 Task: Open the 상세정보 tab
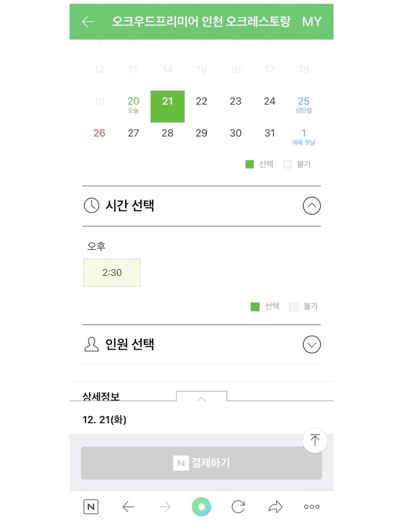tap(101, 396)
